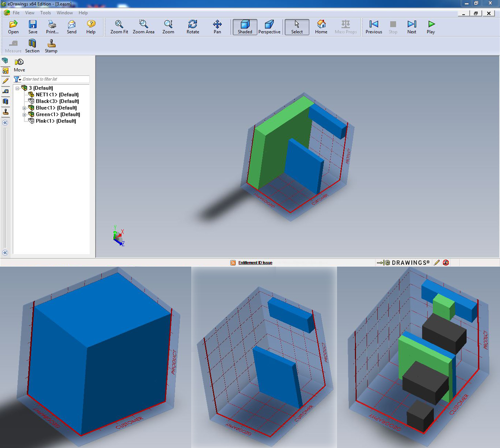The image size is (500, 448).
Task: Select the Rotate tool
Action: 193,27
